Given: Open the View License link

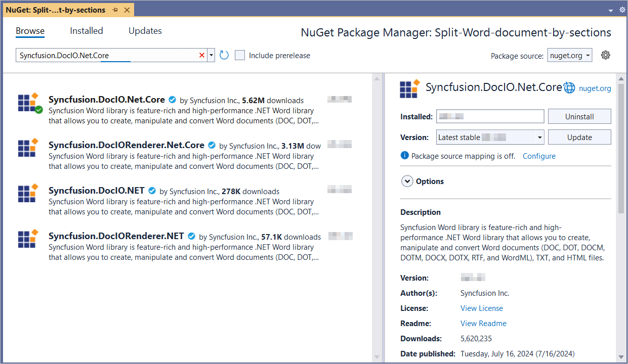Looking at the screenshot, I should pos(481,308).
